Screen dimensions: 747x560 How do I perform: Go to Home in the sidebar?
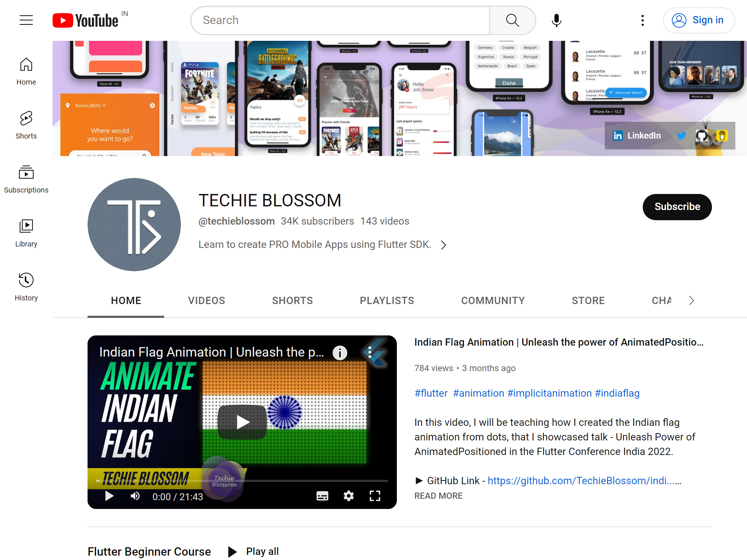[26, 71]
